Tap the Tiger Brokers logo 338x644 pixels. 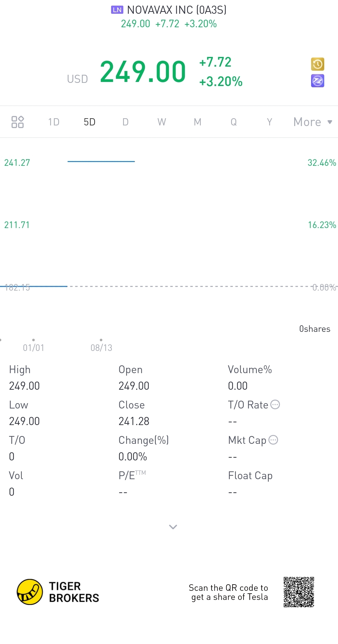click(x=58, y=592)
